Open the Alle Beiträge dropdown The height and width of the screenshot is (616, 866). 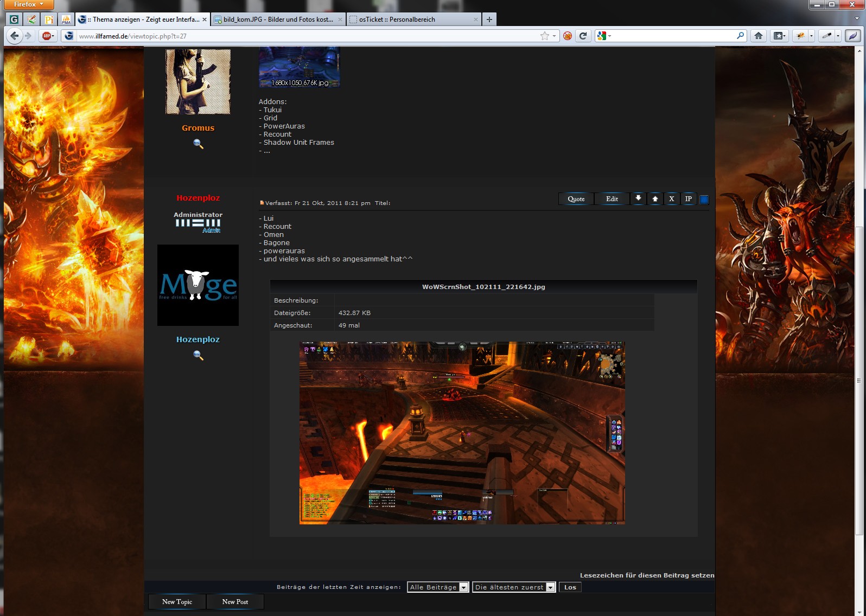coord(438,587)
